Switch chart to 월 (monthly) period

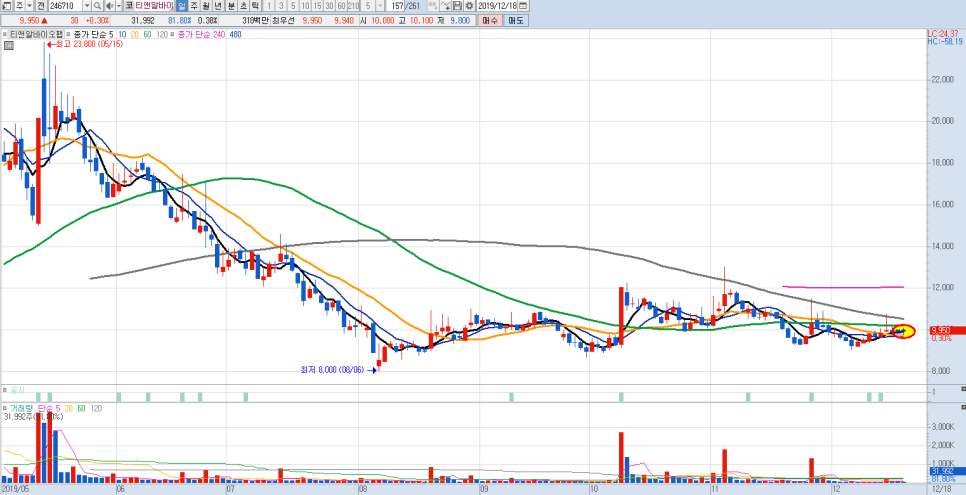[206, 6]
